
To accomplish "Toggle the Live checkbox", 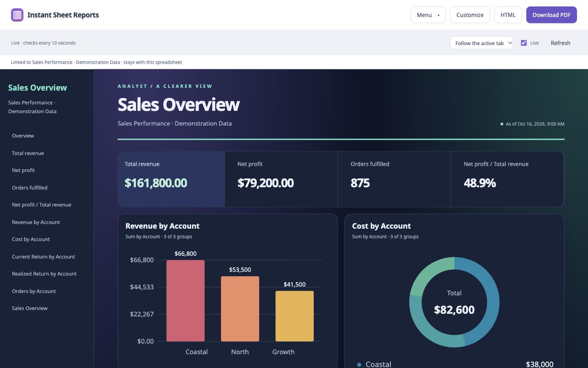I will (524, 43).
